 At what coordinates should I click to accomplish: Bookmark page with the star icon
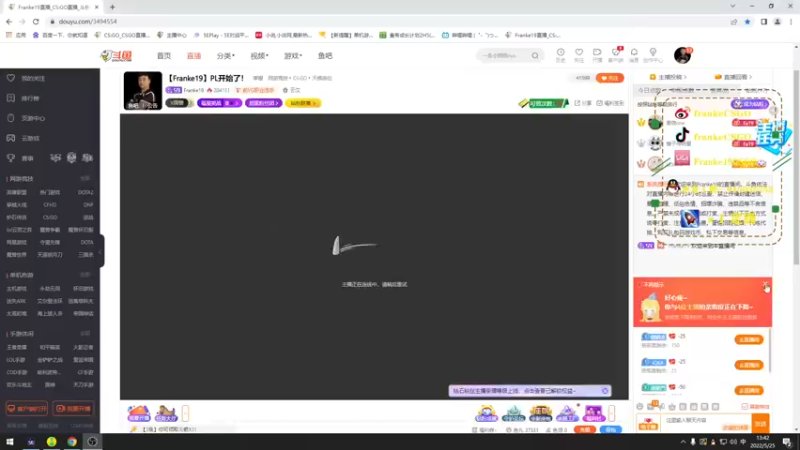point(747,21)
